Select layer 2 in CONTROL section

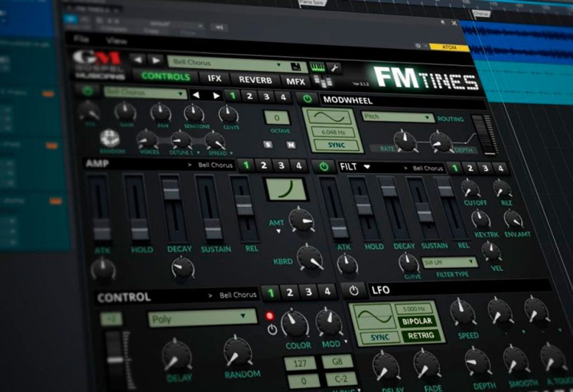(289, 292)
